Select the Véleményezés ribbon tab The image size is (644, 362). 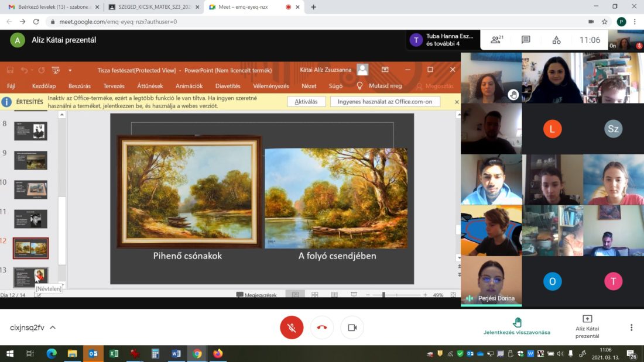pyautogui.click(x=270, y=86)
